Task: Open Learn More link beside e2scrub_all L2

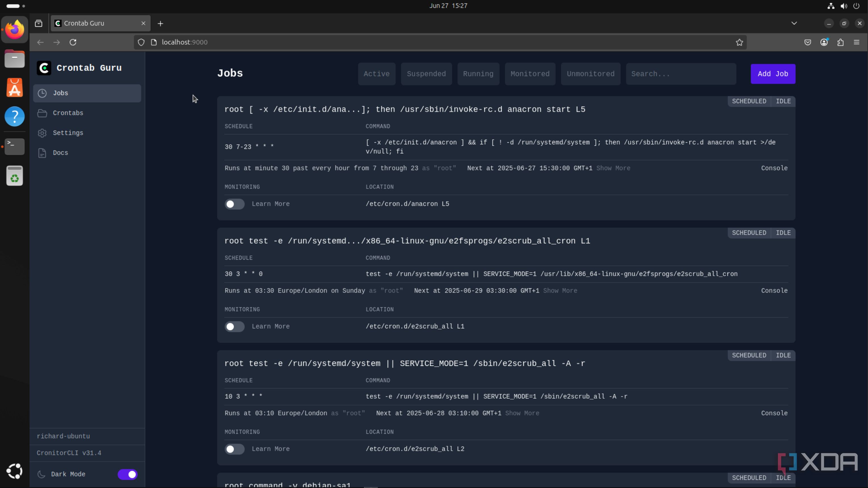Action: tap(271, 449)
